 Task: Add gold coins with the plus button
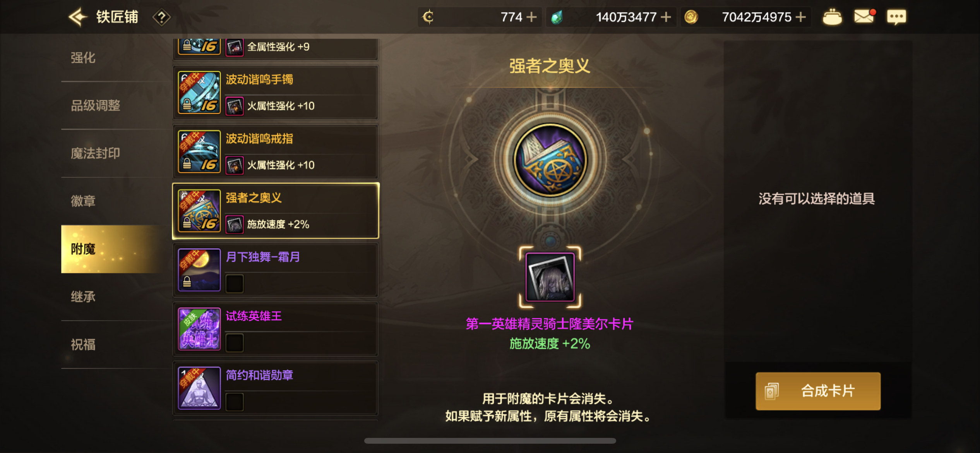[800, 17]
